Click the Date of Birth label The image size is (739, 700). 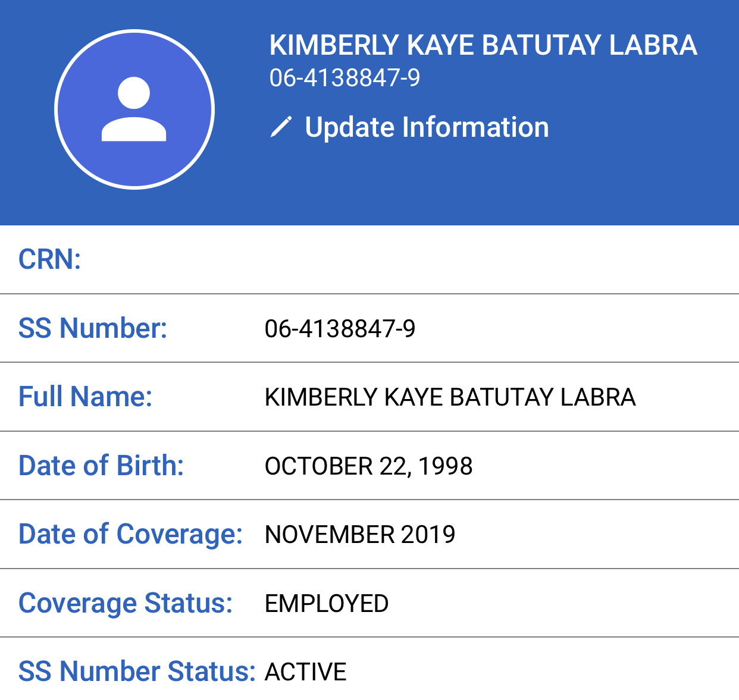(101, 466)
